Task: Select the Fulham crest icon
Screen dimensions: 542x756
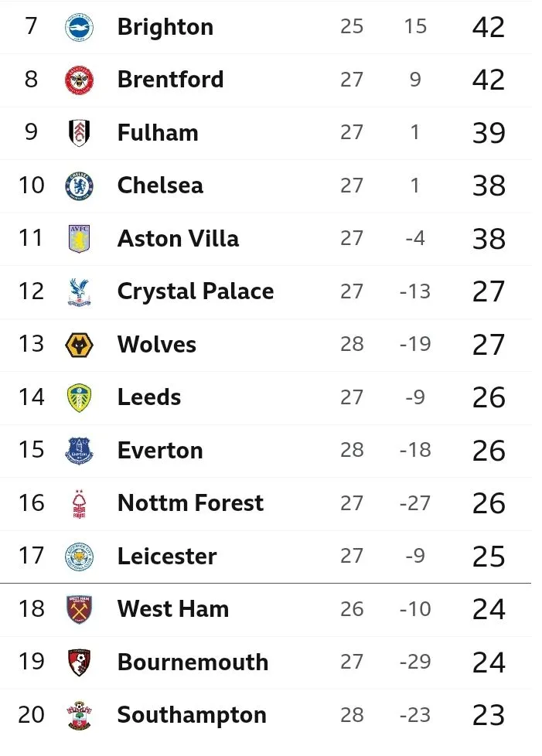Action: pyautogui.click(x=79, y=133)
